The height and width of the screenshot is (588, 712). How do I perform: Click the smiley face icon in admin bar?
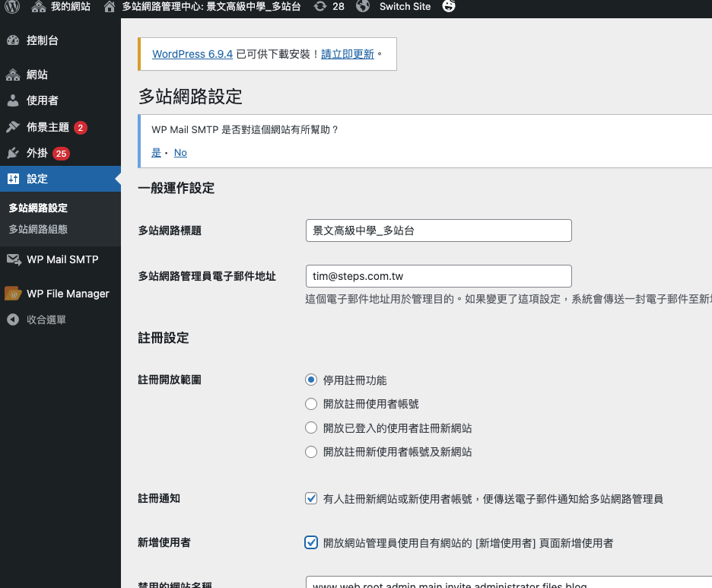point(449,6)
